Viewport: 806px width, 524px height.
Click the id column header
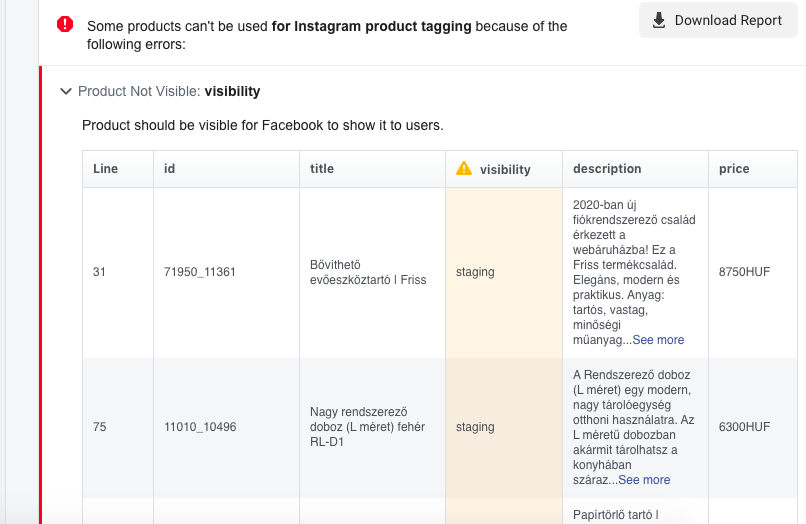click(226, 169)
